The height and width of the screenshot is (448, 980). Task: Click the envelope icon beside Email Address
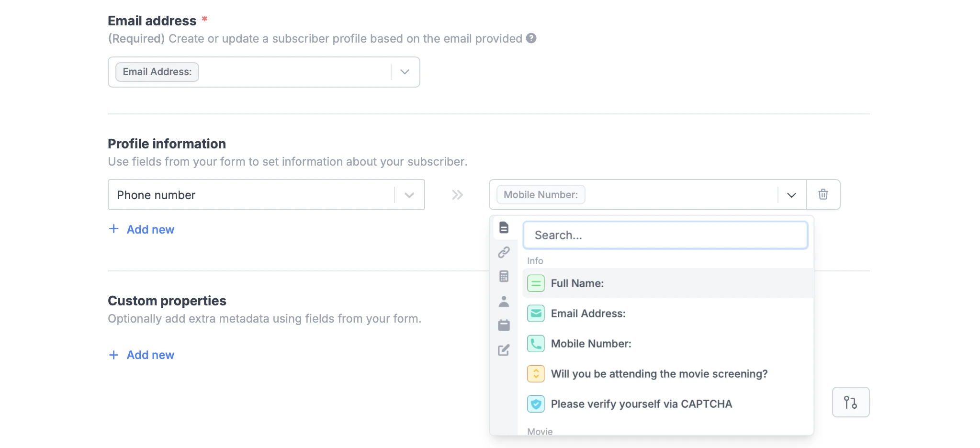coord(536,314)
